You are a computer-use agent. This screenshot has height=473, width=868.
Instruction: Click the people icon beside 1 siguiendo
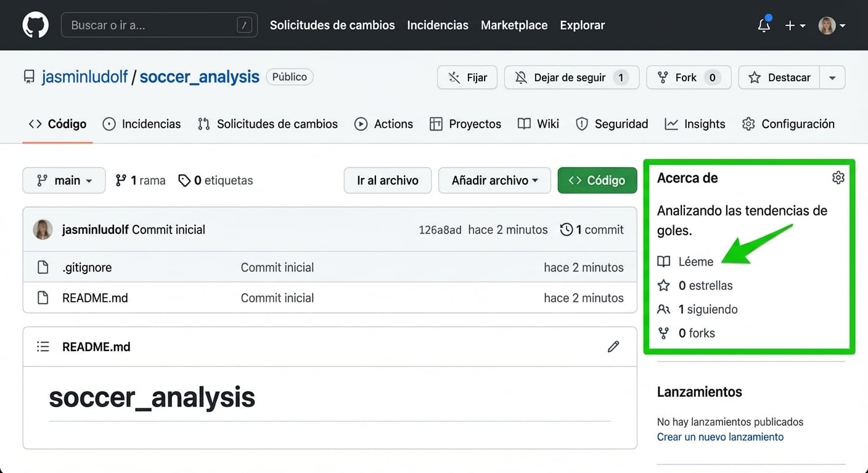[x=663, y=309]
